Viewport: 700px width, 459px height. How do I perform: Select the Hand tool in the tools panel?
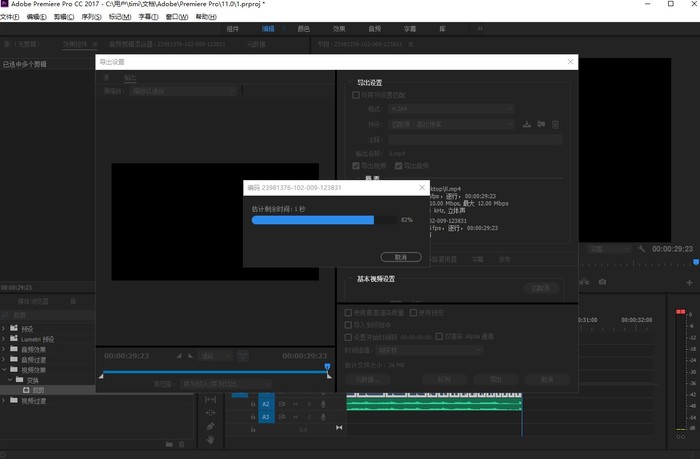tap(211, 438)
